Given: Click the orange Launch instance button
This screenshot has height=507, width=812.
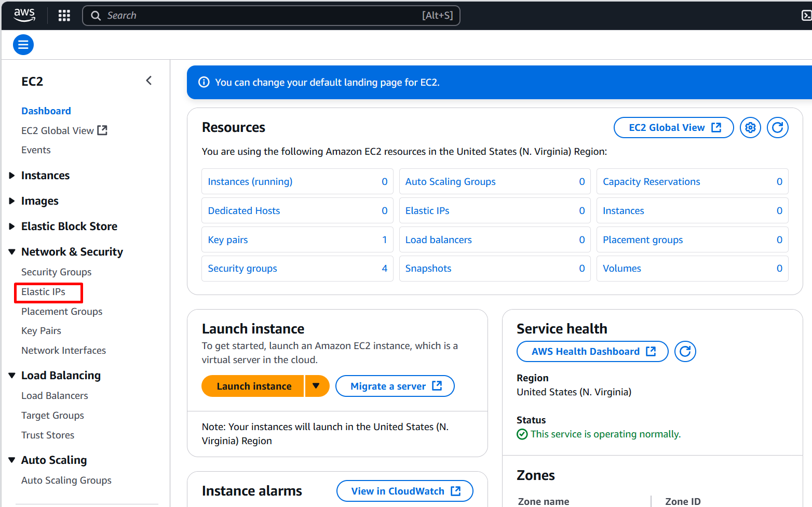Looking at the screenshot, I should [x=253, y=386].
